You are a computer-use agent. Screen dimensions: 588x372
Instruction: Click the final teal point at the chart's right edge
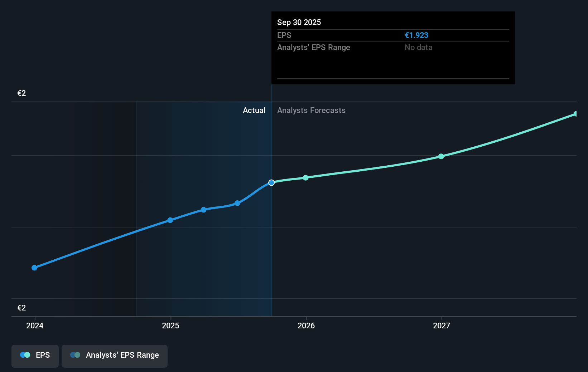575,114
